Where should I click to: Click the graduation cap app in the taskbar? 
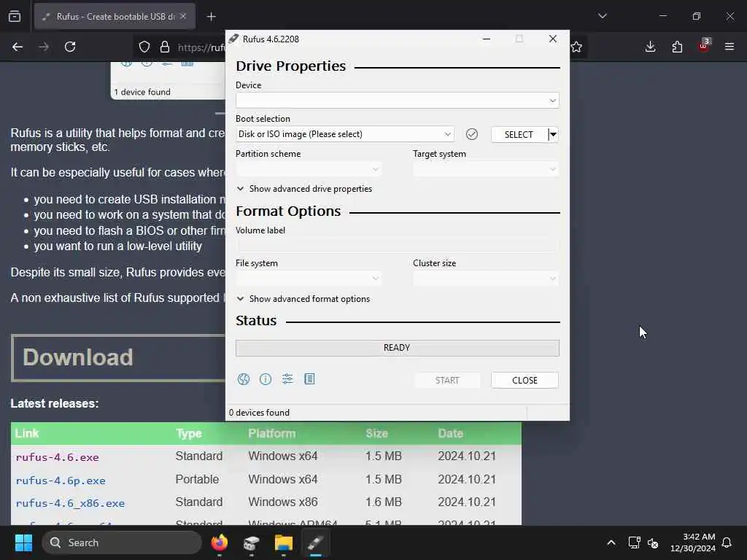pos(251,542)
